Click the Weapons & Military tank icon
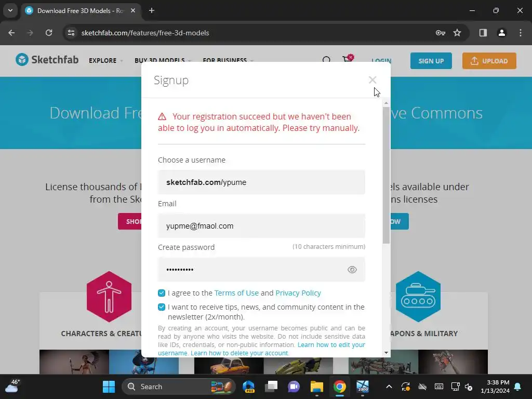This screenshot has width=532, height=399. click(x=418, y=297)
